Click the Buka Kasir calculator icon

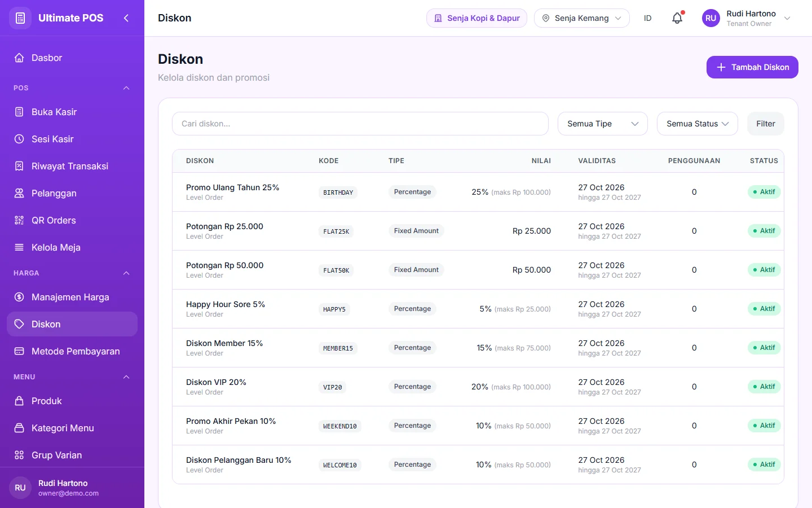click(19, 112)
